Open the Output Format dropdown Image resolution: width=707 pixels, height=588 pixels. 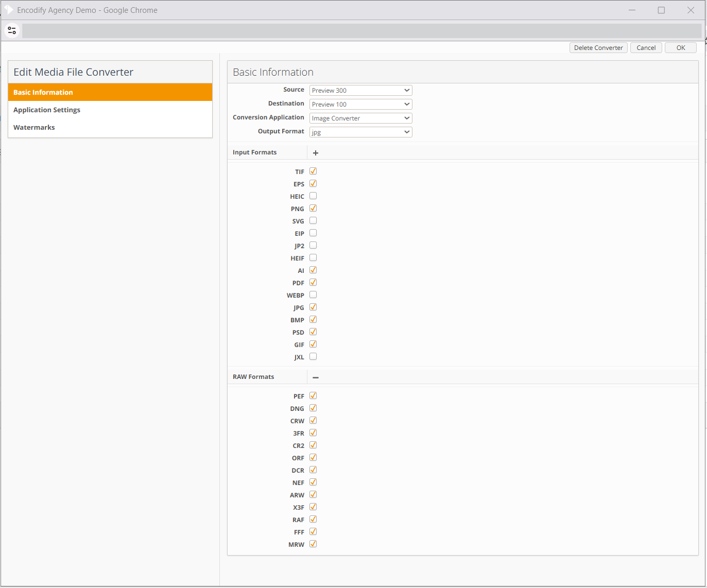[361, 132]
